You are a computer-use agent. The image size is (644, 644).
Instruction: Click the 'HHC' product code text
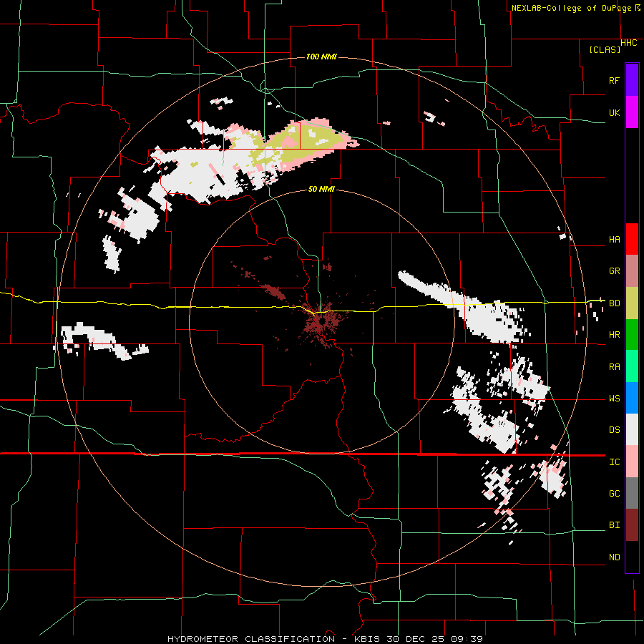[629, 43]
